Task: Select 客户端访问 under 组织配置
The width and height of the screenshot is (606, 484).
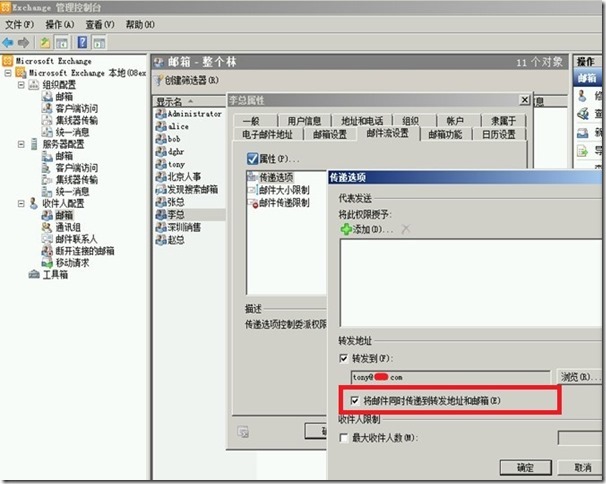Action: tap(70, 108)
